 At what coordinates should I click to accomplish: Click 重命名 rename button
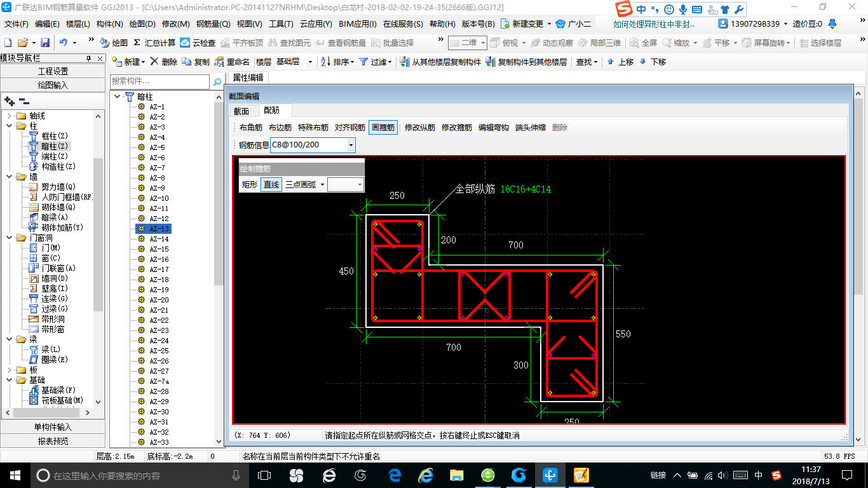(233, 62)
